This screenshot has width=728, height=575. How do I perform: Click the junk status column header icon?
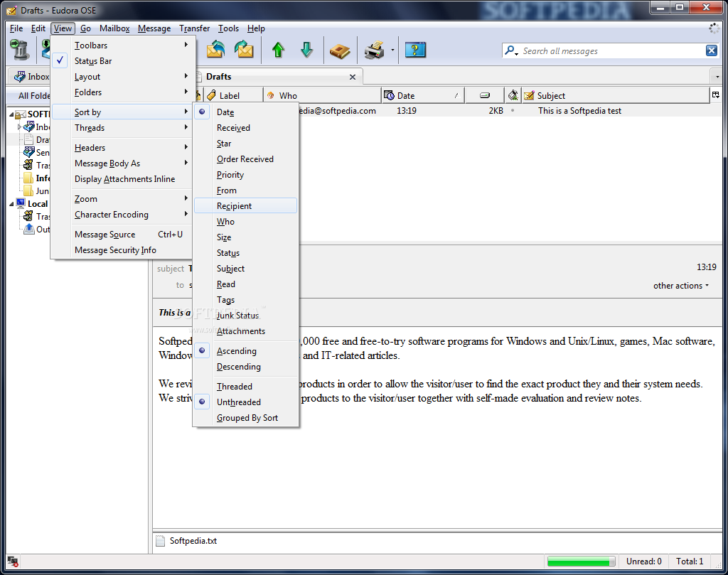click(513, 96)
